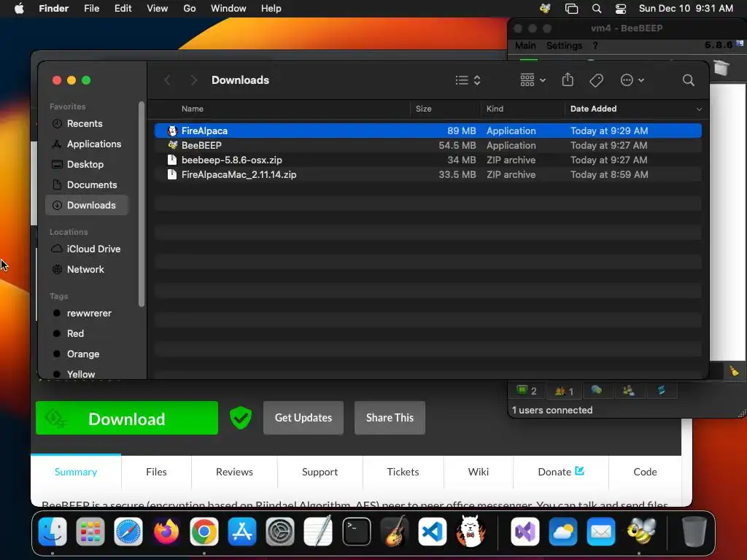This screenshot has height=560, width=747.
Task: Open the list view switcher dropdown
Action: (x=468, y=80)
